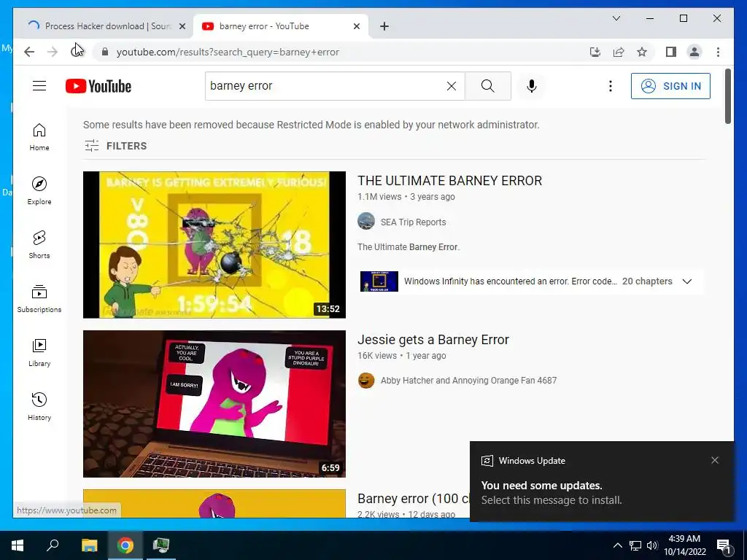Select the barney error YouTube tab
The height and width of the screenshot is (560, 747).
click(x=281, y=26)
